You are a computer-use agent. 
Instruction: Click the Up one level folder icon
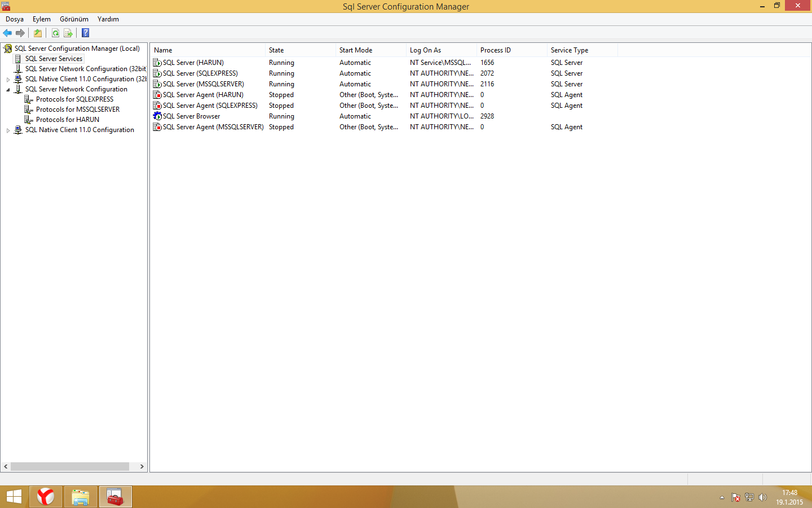pos(38,33)
